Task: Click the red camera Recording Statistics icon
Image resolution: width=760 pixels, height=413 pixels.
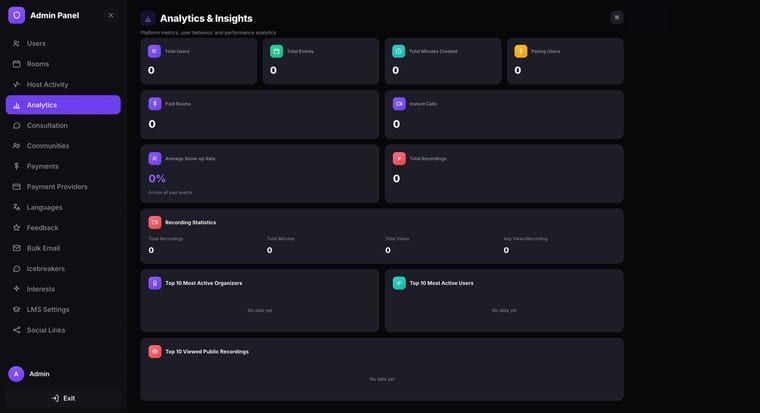Action: (155, 222)
